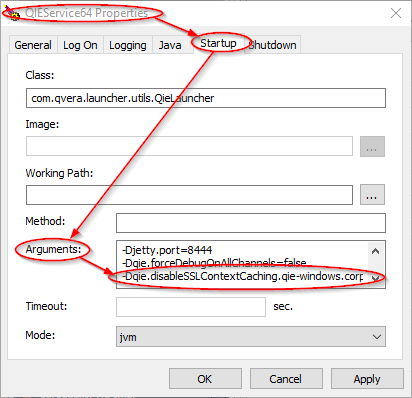Click the -Djetty.port=8444 argument line
Image resolution: width=412 pixels, height=398 pixels.
click(167, 250)
